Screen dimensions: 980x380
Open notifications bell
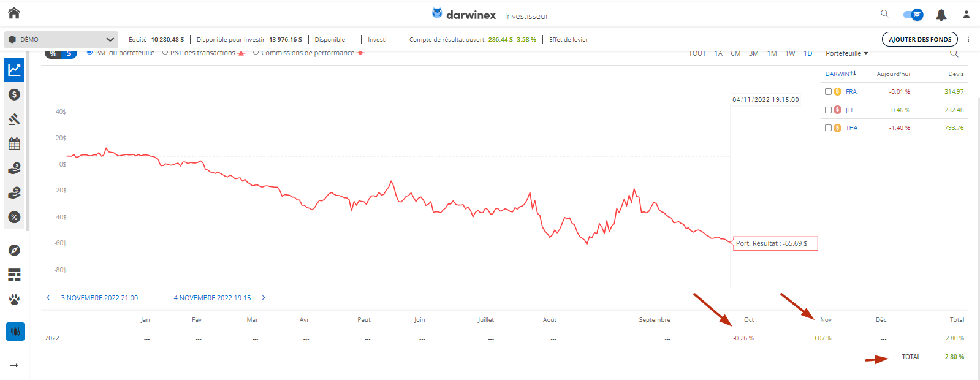click(x=941, y=15)
